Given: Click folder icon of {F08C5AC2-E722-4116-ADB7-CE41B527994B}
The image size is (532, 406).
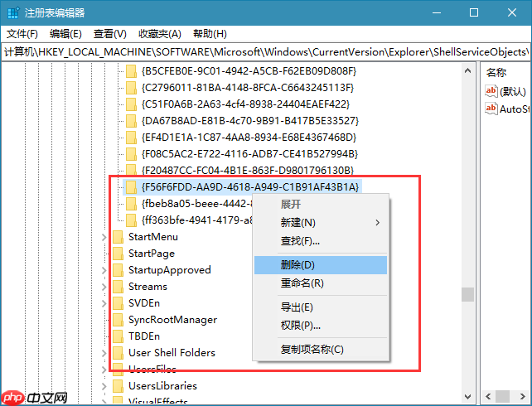Looking at the screenshot, I should click(131, 154).
